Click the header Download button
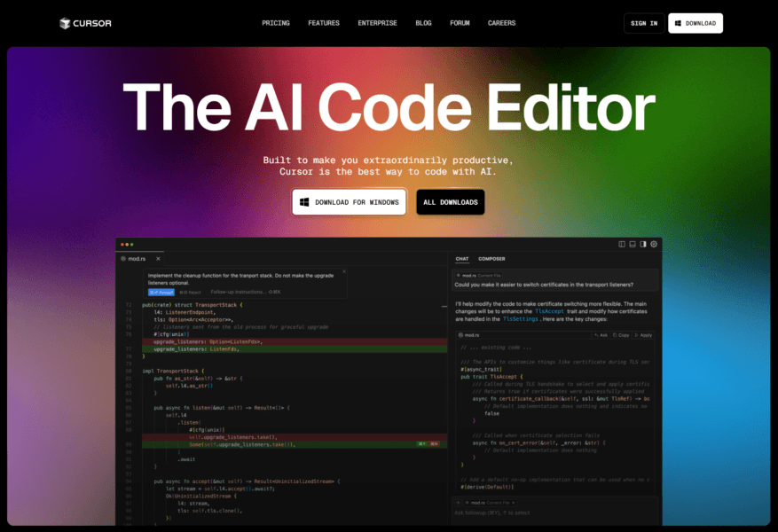778x532 pixels. pyautogui.click(x=695, y=23)
